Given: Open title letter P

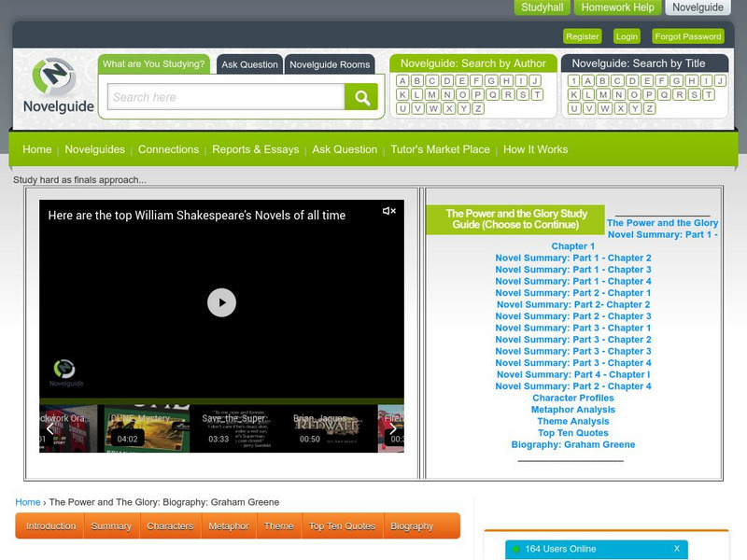Looking at the screenshot, I should click(x=649, y=94).
